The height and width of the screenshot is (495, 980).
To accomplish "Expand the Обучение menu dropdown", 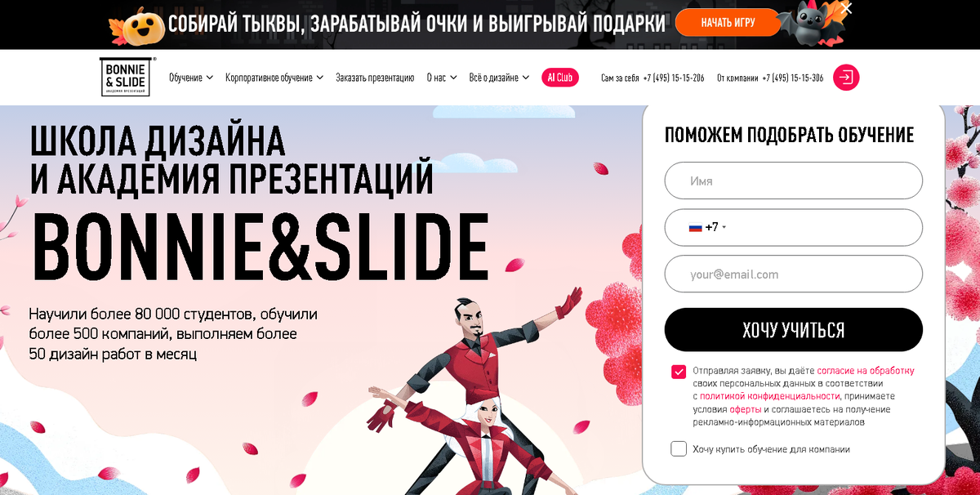I will click(x=191, y=78).
